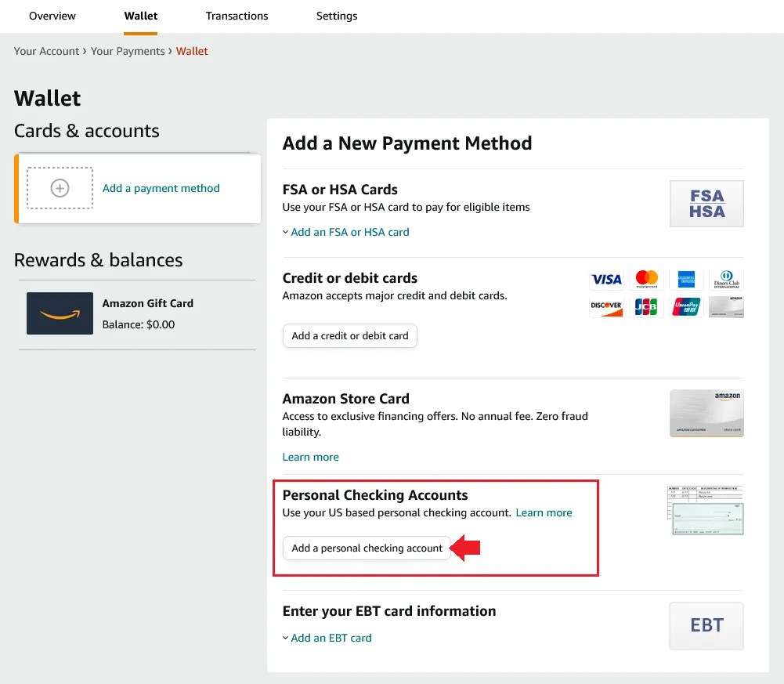Select the Overview tab
784x684 pixels.
point(52,16)
